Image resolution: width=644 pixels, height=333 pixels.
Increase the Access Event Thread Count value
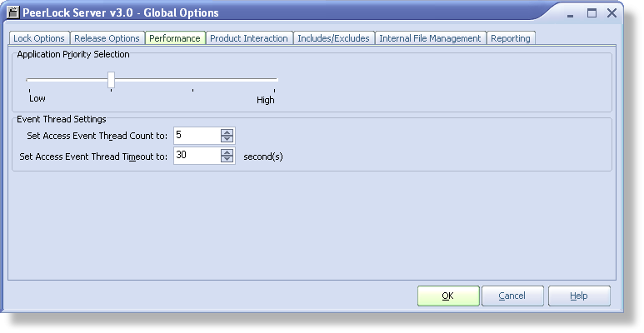point(227,132)
